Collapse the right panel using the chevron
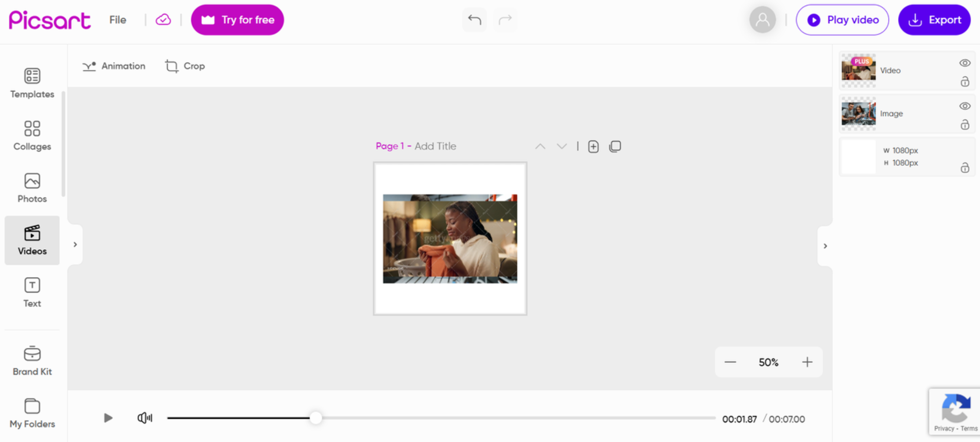The image size is (980, 442). point(825,246)
